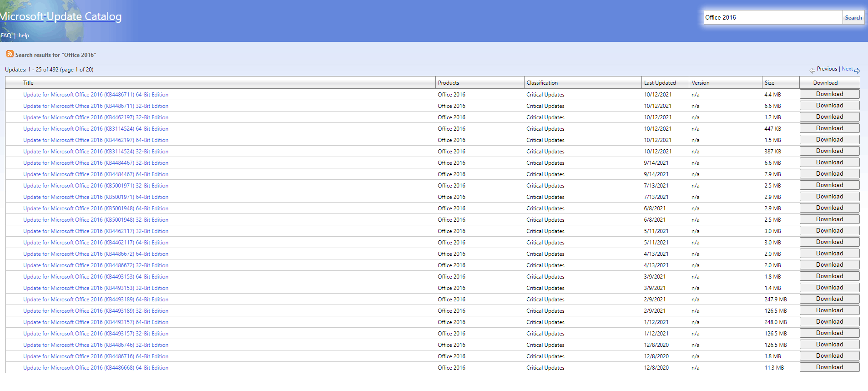
Task: Download KB5001948 64-Bit Edition update
Action: [x=830, y=208]
